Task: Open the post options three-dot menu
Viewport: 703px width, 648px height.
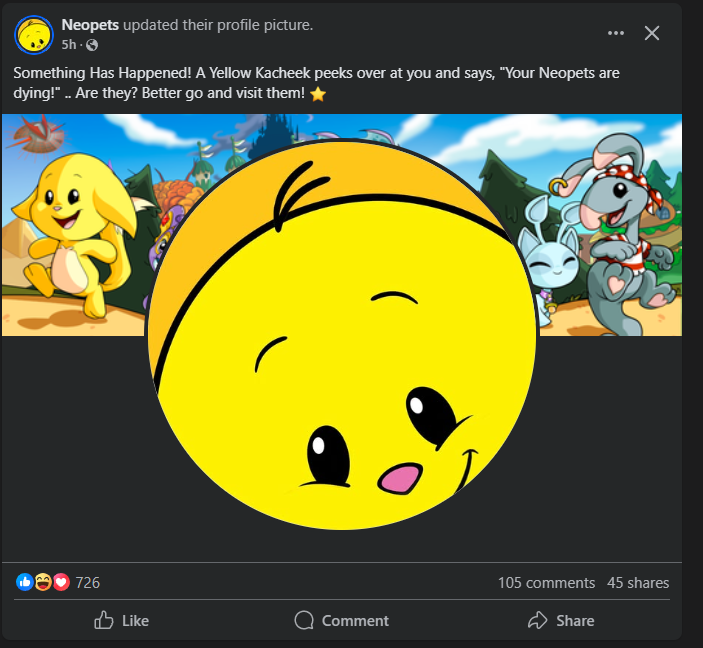Action: tap(616, 33)
